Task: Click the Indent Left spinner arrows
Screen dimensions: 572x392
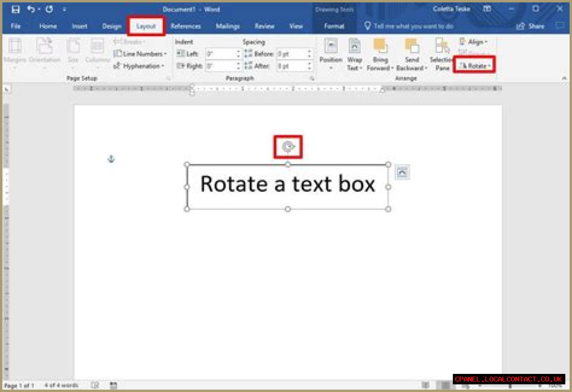Action: (x=238, y=54)
